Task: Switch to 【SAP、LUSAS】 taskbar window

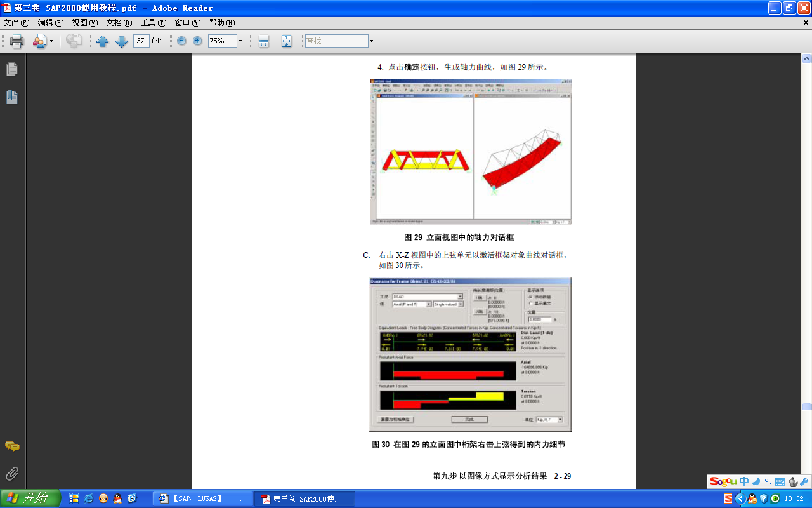Action: (x=202, y=499)
